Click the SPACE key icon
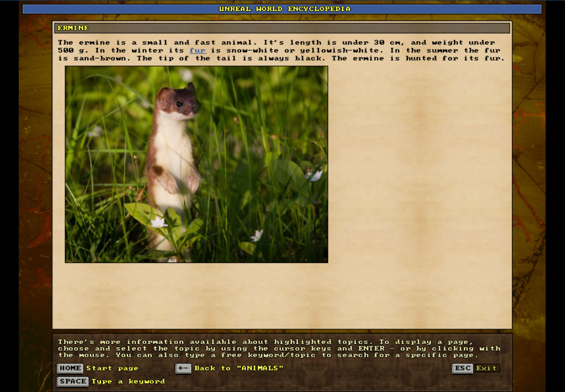The width and height of the screenshot is (565, 392). click(73, 382)
